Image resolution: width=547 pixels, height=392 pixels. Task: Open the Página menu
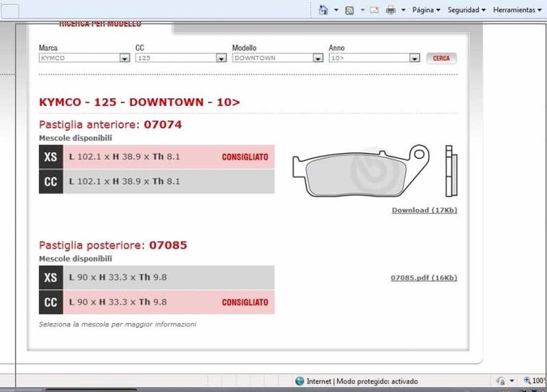click(426, 10)
